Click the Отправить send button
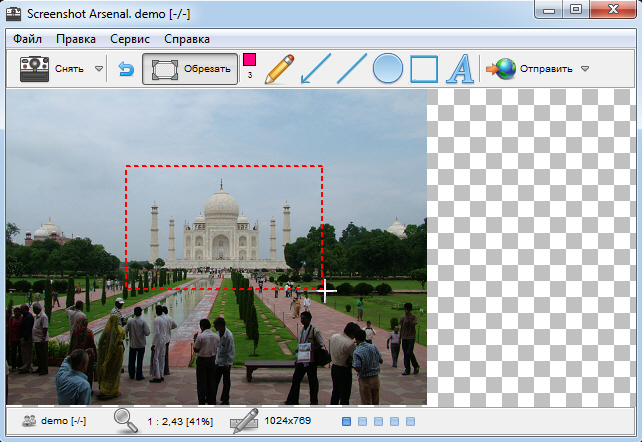 pos(530,69)
